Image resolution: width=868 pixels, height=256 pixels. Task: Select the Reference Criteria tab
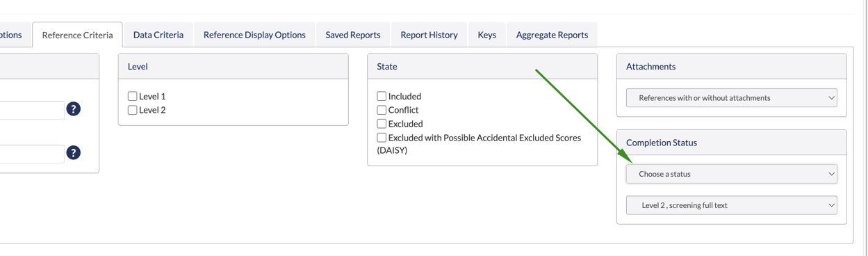pos(77,35)
